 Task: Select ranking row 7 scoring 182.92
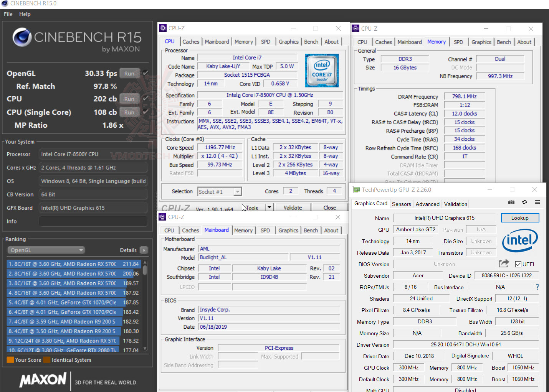pyautogui.click(x=74, y=321)
